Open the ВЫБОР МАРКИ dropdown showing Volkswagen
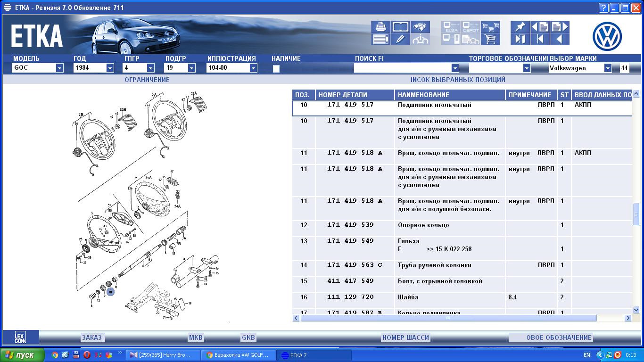Viewport: 644px width, 362px height. point(608,68)
